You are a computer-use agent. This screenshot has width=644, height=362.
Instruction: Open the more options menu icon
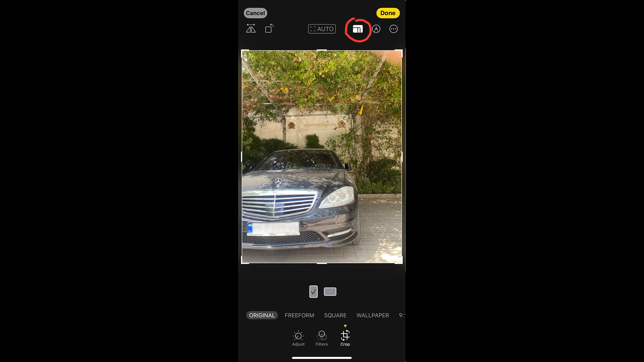pyautogui.click(x=393, y=29)
